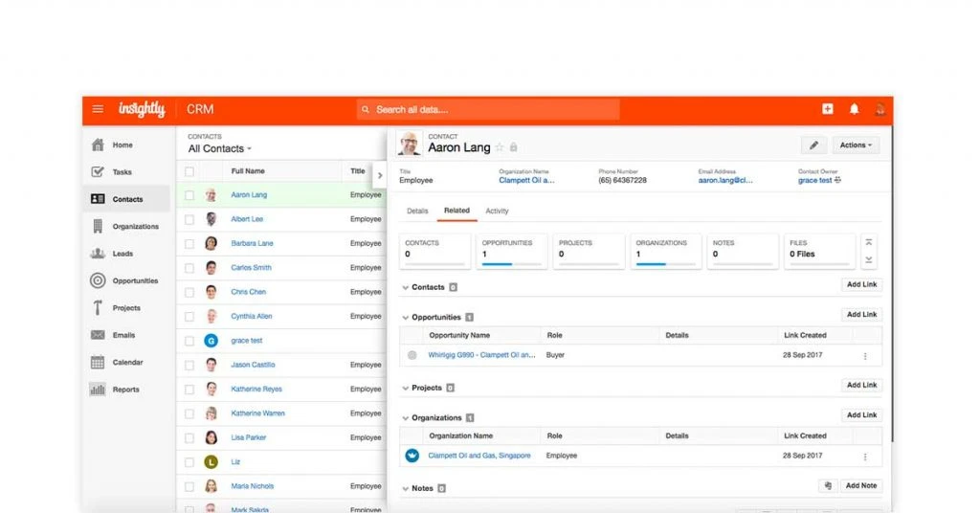
Task: Click the Organizations building icon
Action: pos(98,226)
